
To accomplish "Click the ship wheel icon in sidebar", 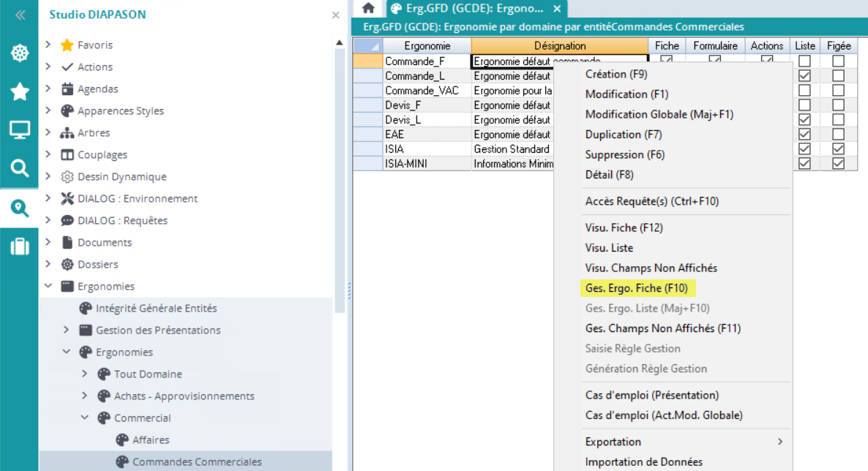I will [x=19, y=53].
